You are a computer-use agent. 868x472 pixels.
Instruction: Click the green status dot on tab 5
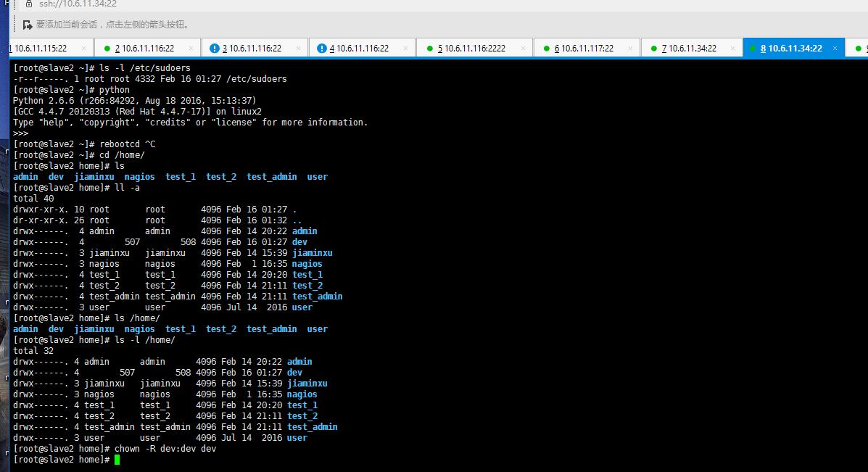click(x=429, y=49)
